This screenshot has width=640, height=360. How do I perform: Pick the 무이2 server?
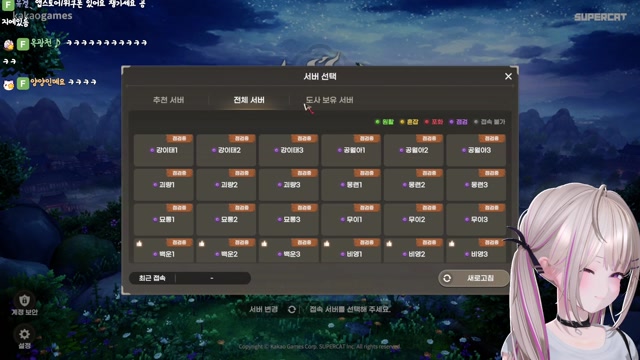click(413, 219)
